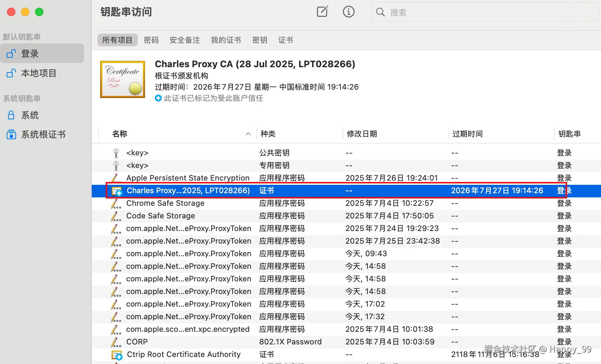The width and height of the screenshot is (601, 364).
Task: Select Apple Persistent State Encryption entry
Action: pos(188,178)
